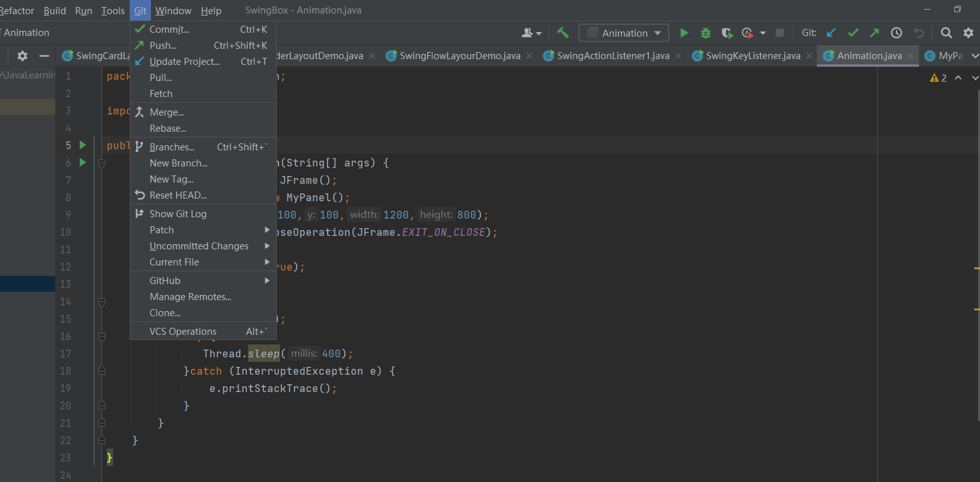Expand the GitHub submenu
Image resolution: width=980 pixels, height=482 pixels.
pos(203,281)
